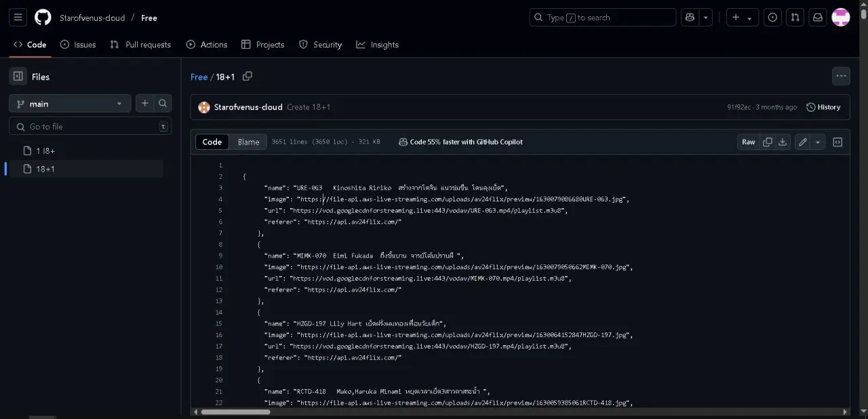Open the Create 18+1 commit message
Screen dimensions: 868x419
tap(309, 107)
